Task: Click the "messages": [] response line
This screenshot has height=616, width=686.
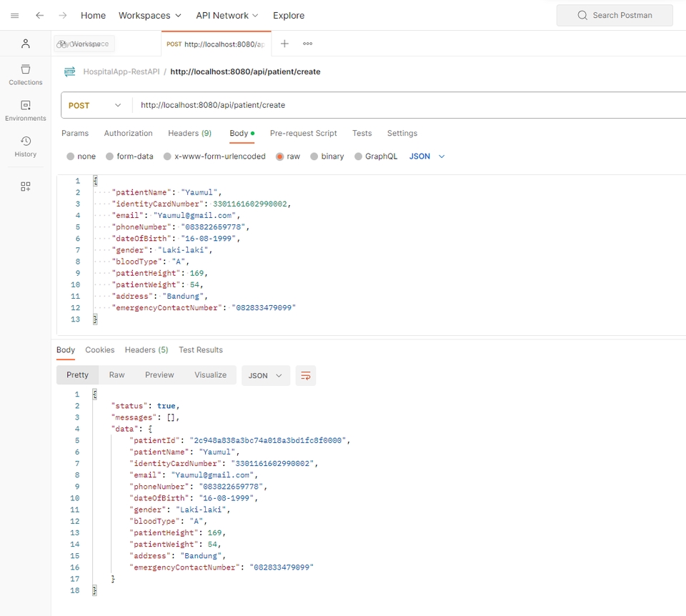Action: coord(145,418)
